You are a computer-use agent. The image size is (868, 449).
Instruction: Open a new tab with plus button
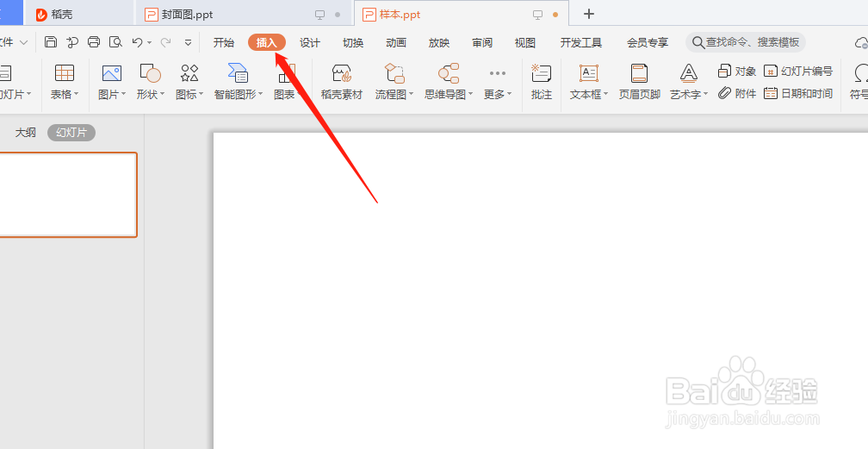click(589, 14)
